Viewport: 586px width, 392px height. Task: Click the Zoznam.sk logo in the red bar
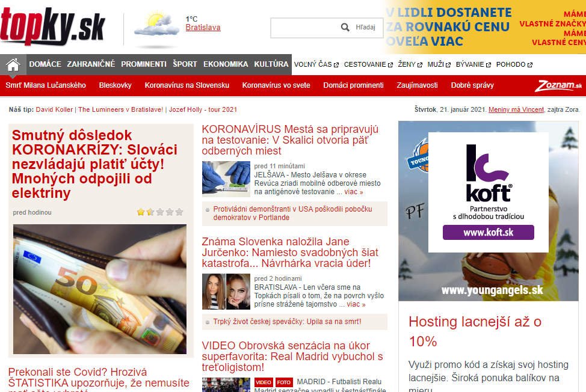pos(558,85)
